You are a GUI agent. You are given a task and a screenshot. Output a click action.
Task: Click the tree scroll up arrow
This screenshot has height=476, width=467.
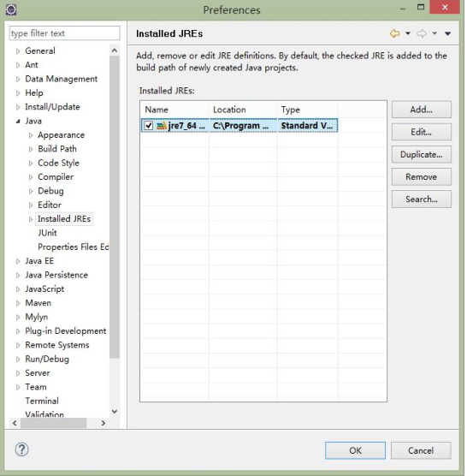point(115,51)
